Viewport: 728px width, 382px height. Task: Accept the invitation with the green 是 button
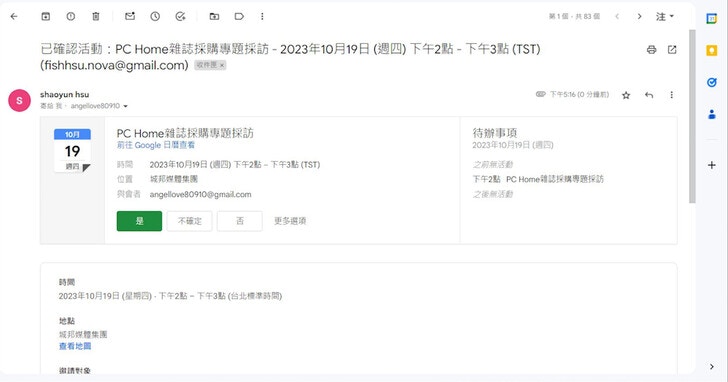click(139, 221)
